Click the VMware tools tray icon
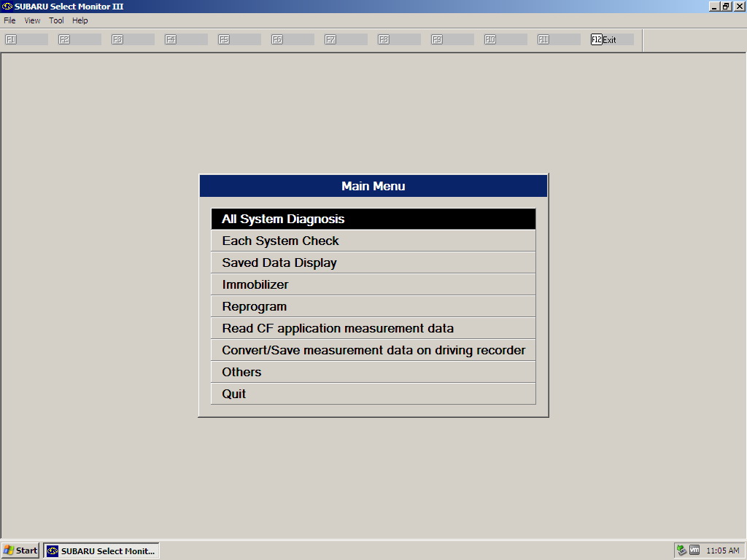 click(x=694, y=551)
